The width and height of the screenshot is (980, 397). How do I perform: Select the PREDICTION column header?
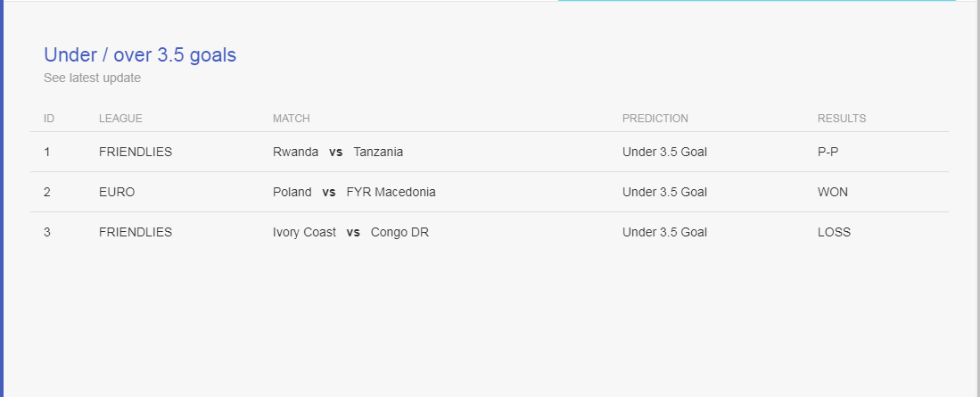pos(655,118)
